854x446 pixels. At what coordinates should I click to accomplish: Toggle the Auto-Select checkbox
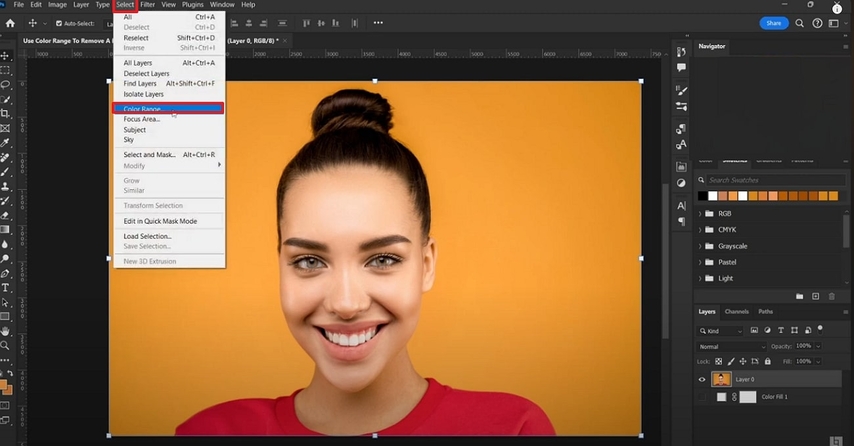(58, 23)
